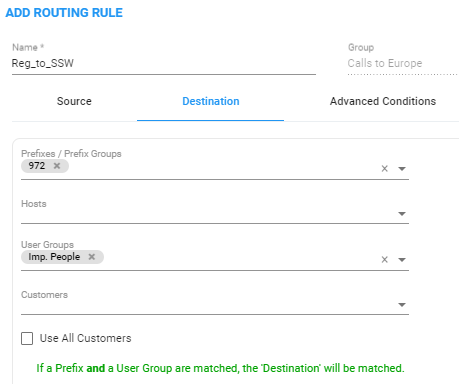The image size is (459, 384).
Task: Select the Destination tab
Action: tap(211, 101)
